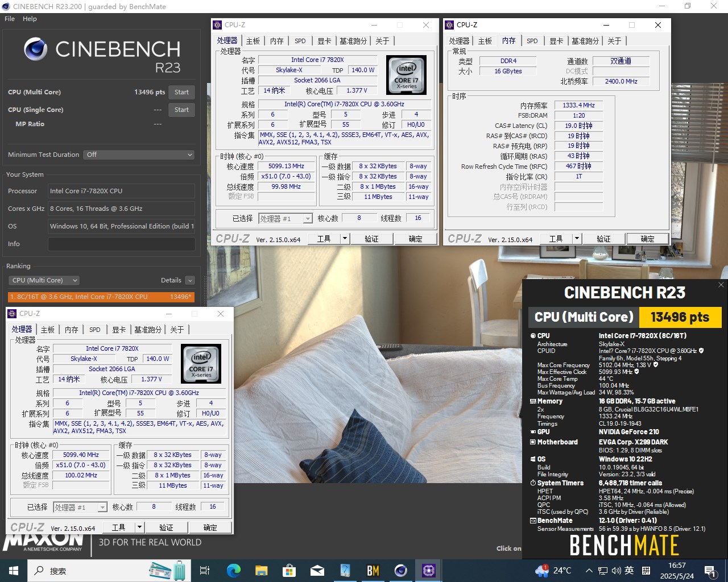The width and height of the screenshot is (728, 582).
Task: Open the BenchMate BM taskbar icon
Action: tap(373, 571)
